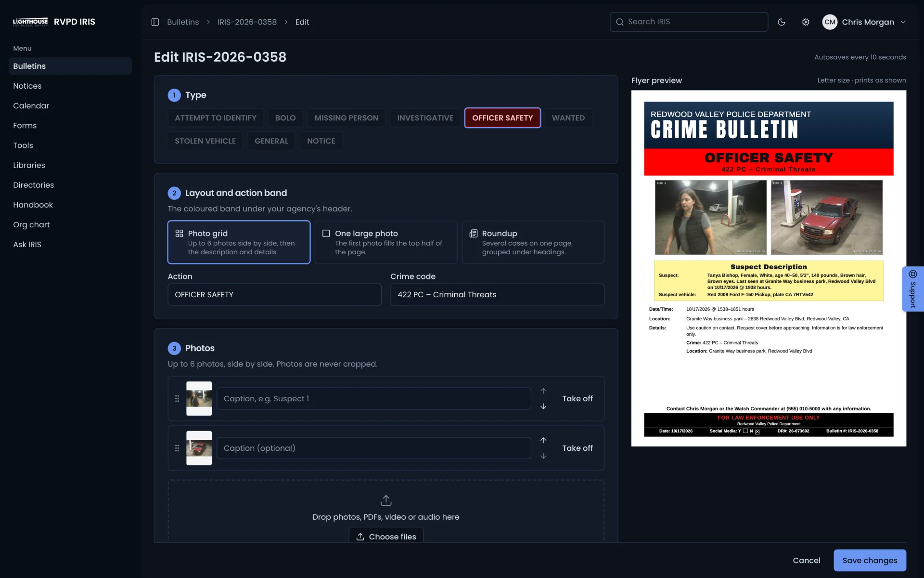Open Crime code 422 PC field
The width and height of the screenshot is (924, 578).
(497, 295)
